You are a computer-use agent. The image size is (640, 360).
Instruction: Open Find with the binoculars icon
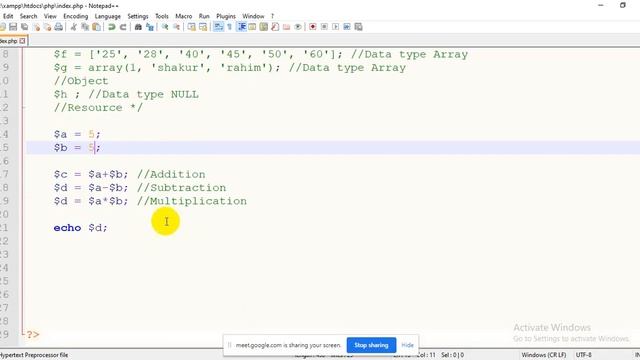click(x=138, y=27)
